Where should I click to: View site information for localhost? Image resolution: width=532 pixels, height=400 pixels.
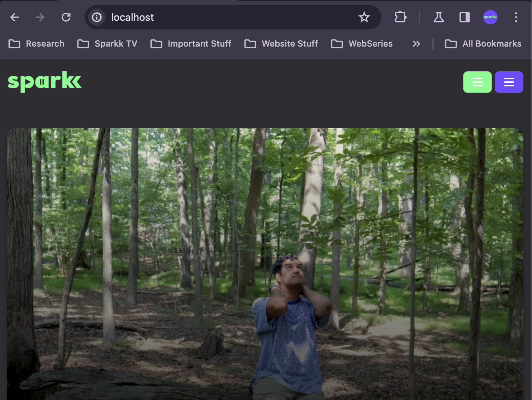point(97,17)
